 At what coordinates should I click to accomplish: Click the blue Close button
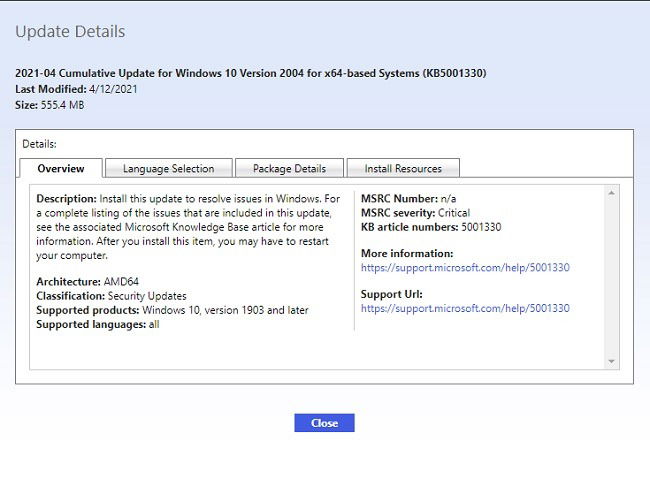324,423
